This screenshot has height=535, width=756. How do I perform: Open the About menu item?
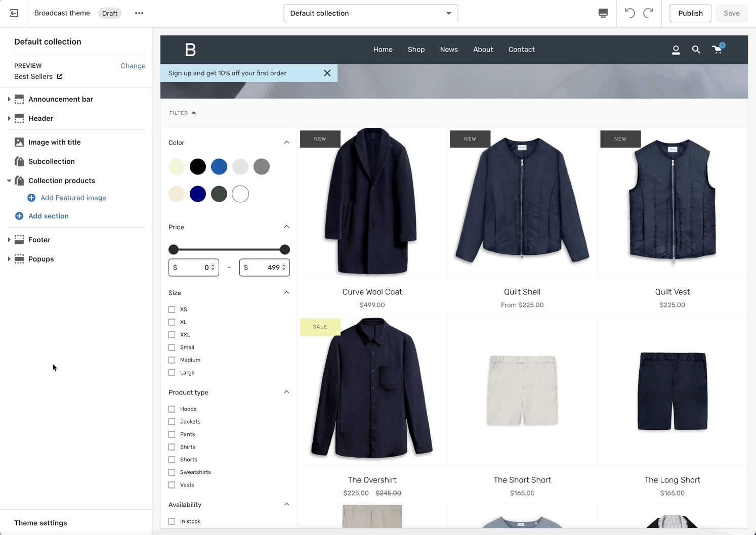pyautogui.click(x=483, y=50)
